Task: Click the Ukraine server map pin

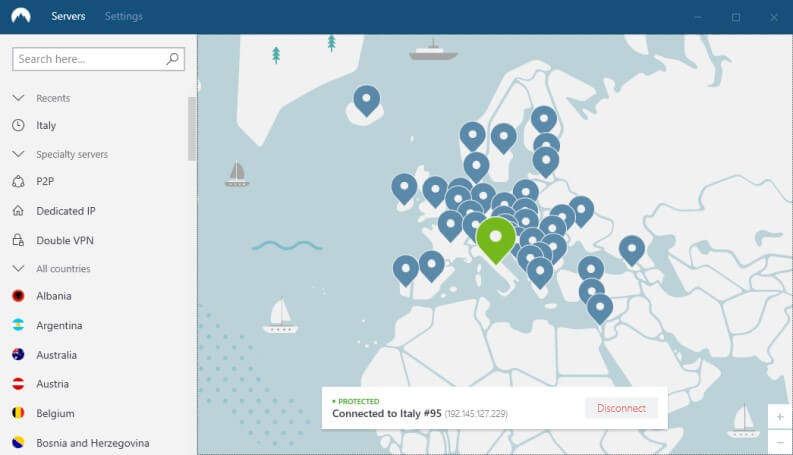Action: pos(581,210)
